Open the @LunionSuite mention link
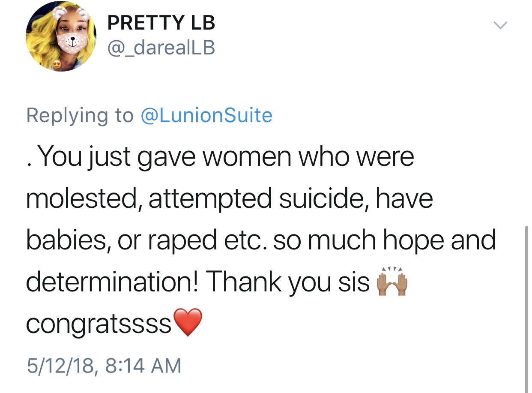Image resolution: width=532 pixels, height=393 pixels. coord(206,116)
